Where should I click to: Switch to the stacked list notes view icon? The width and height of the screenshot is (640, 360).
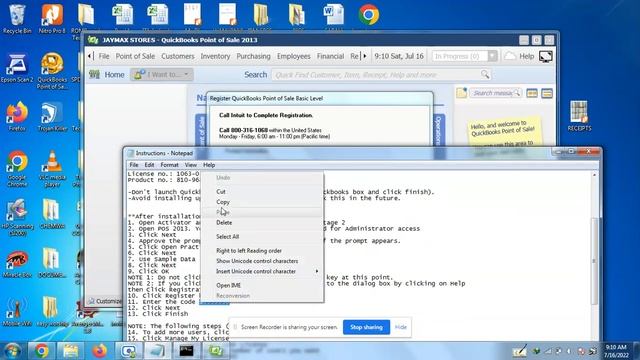(x=547, y=93)
